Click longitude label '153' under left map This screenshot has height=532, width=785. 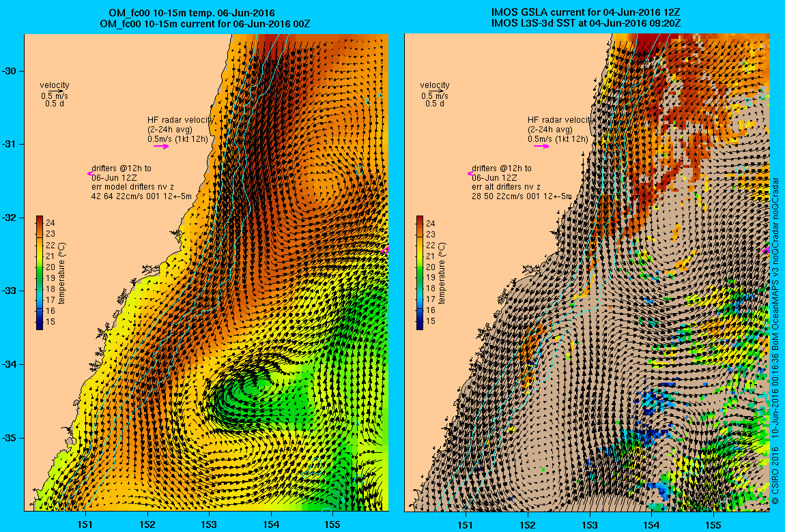(x=209, y=524)
